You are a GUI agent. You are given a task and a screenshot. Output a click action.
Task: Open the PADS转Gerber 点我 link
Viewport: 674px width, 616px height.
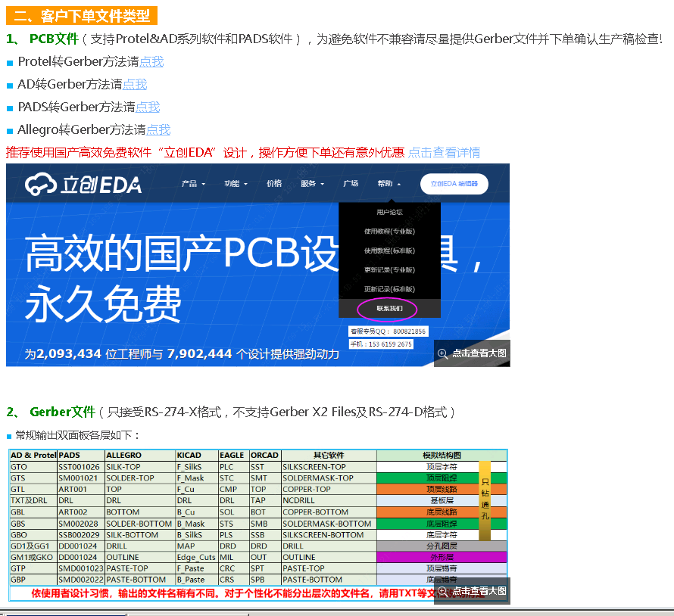click(x=148, y=107)
